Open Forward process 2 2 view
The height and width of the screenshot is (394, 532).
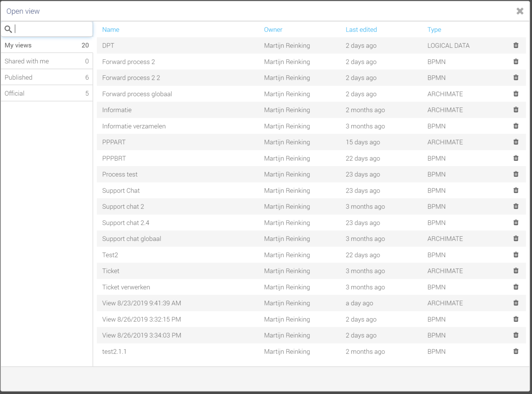[131, 78]
